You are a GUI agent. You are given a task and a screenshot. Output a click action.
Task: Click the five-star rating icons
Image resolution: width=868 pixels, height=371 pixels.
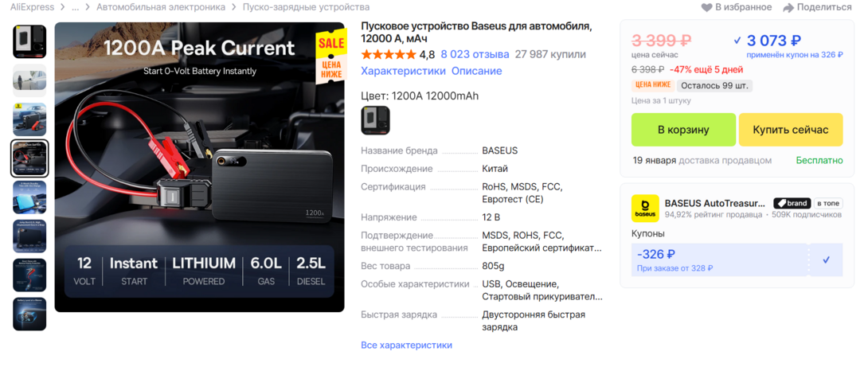point(388,54)
